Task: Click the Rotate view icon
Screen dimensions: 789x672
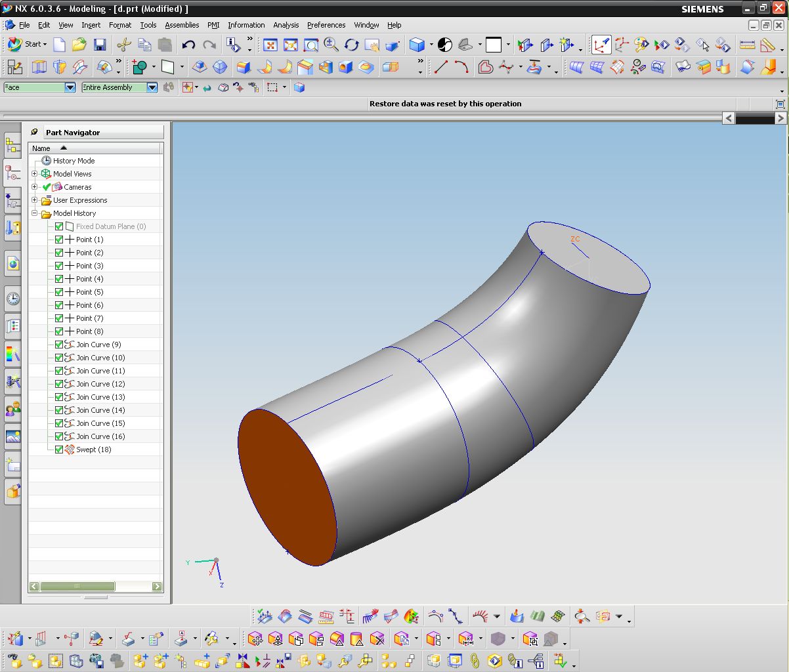Action: (352, 45)
